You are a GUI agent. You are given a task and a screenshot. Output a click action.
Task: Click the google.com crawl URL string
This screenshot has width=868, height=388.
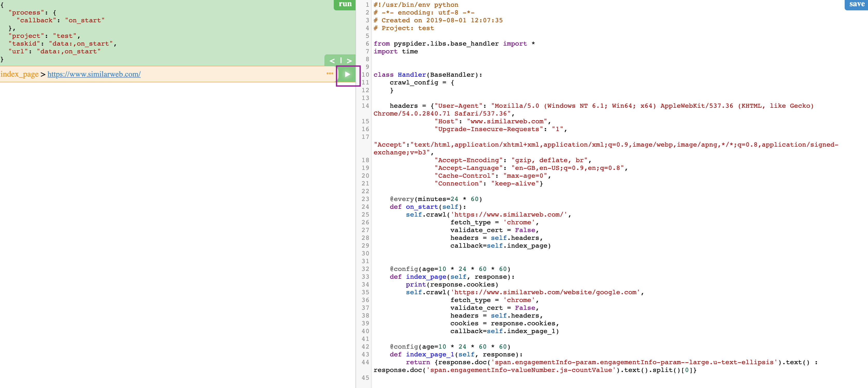pos(545,292)
